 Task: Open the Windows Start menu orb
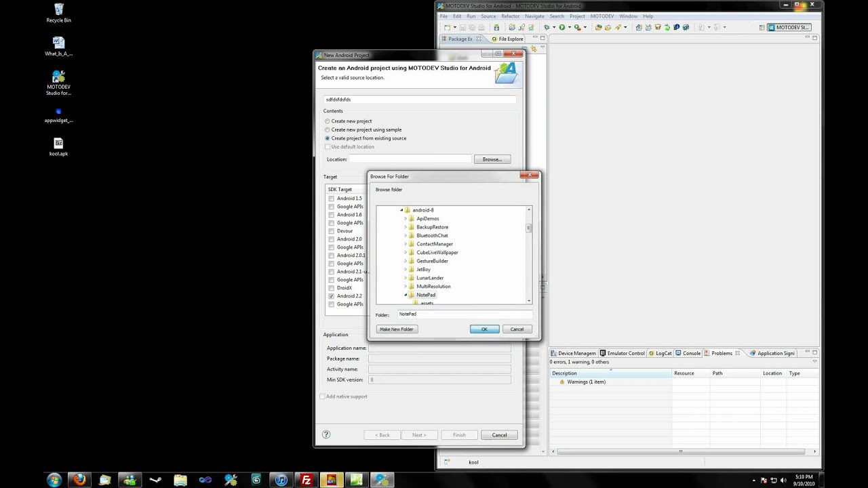tap(54, 480)
